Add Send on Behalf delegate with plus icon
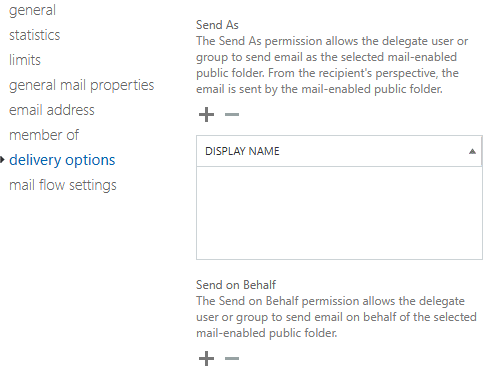Viewport: 487px width, 366px height. tap(206, 358)
